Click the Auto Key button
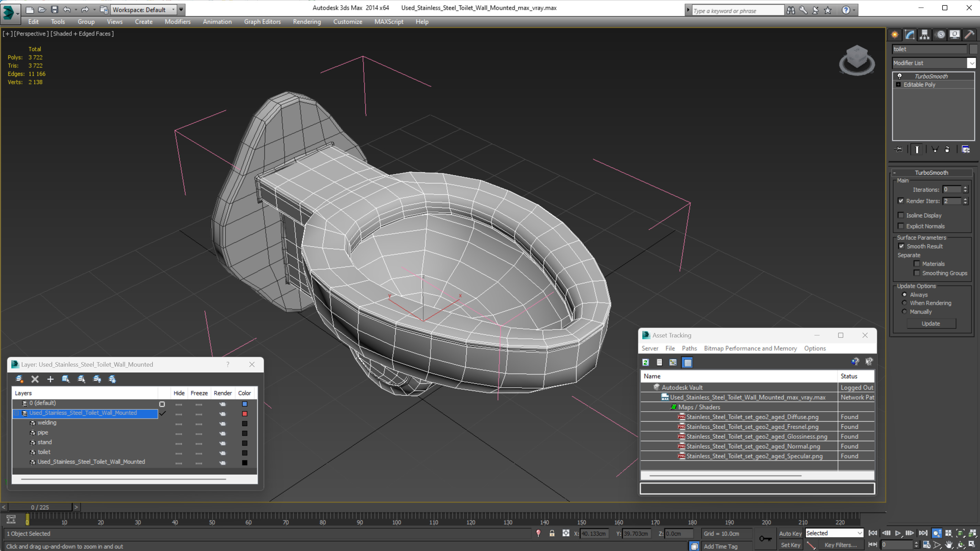The height and width of the screenshot is (551, 980). (790, 533)
